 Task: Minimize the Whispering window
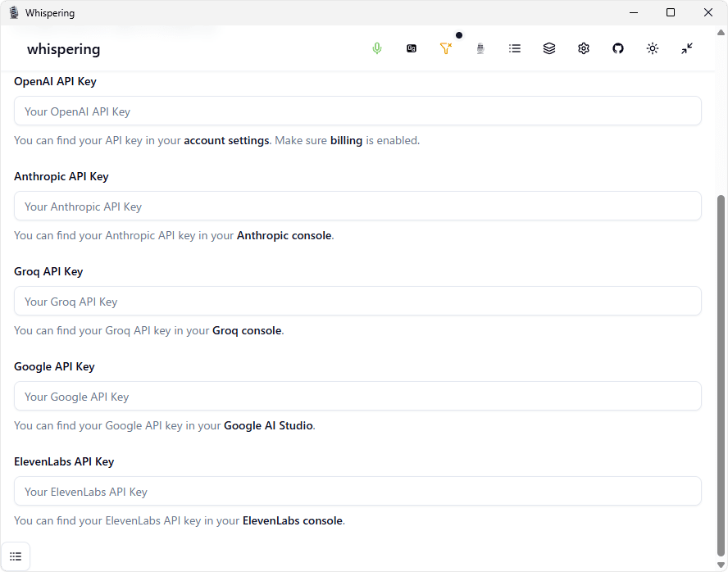634,12
